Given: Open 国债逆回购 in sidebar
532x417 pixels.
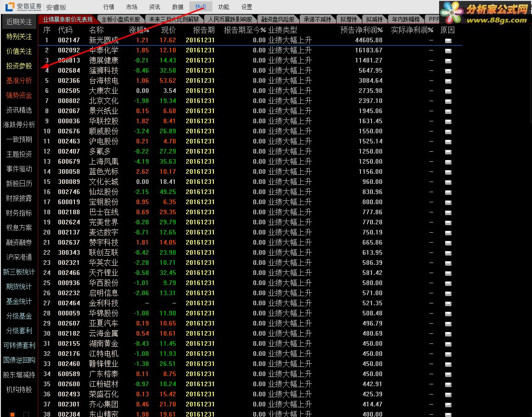Looking at the screenshot, I should [19, 360].
